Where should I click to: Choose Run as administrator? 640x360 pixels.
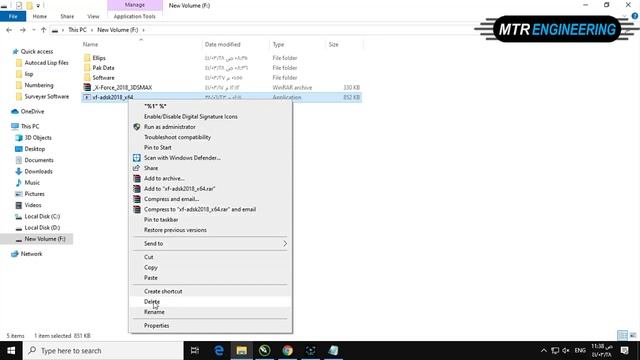tap(169, 127)
